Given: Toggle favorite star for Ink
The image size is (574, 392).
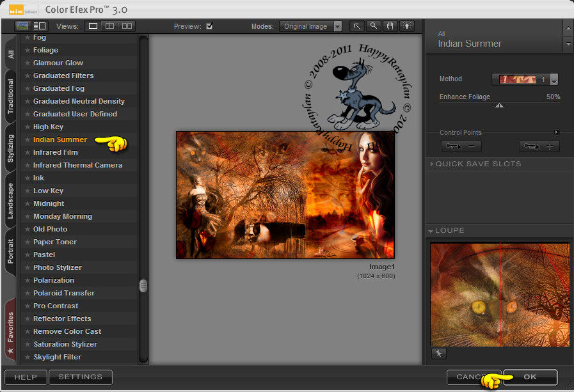Looking at the screenshot, I should click(28, 178).
